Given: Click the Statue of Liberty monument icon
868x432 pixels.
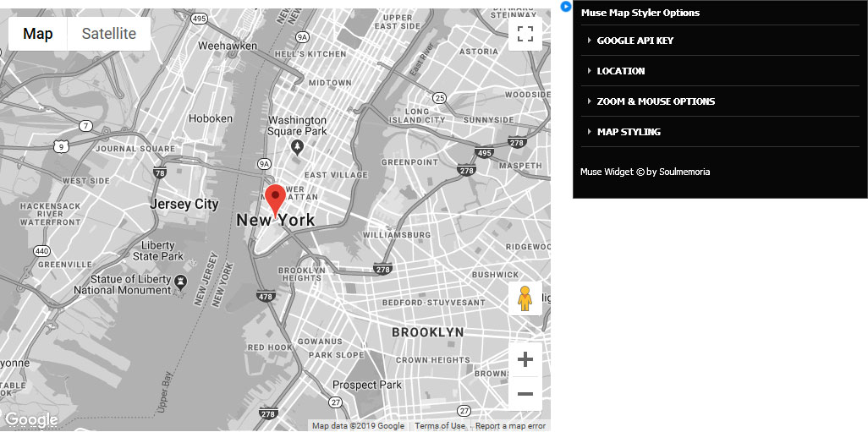Looking at the screenshot, I should [x=180, y=284].
